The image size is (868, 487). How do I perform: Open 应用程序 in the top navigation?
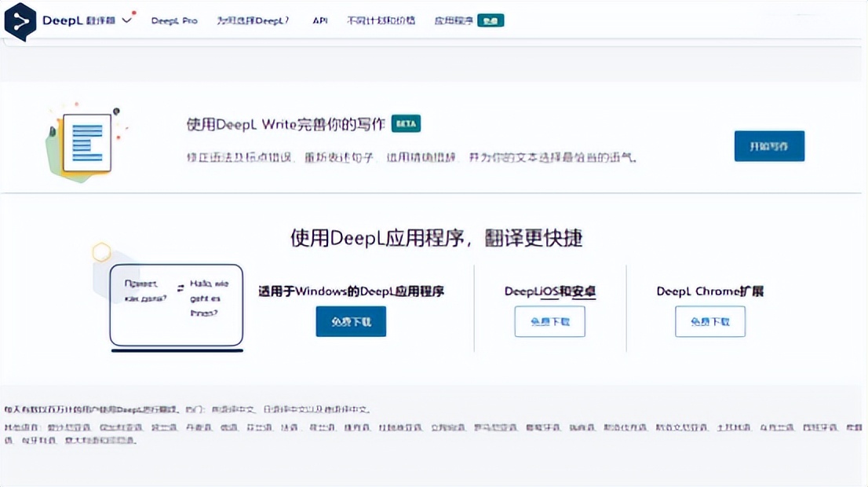(454, 20)
